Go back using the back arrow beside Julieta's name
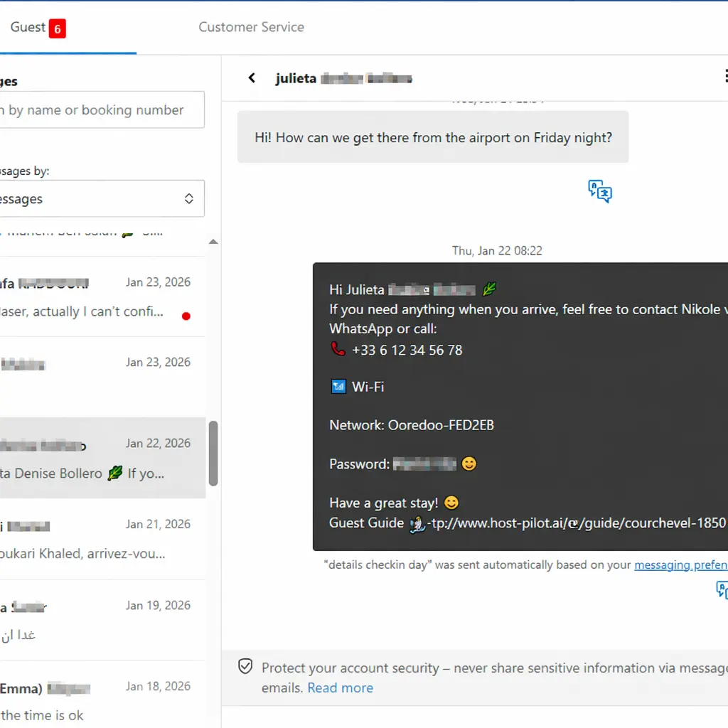Screen dimensions: 728x728 251,77
